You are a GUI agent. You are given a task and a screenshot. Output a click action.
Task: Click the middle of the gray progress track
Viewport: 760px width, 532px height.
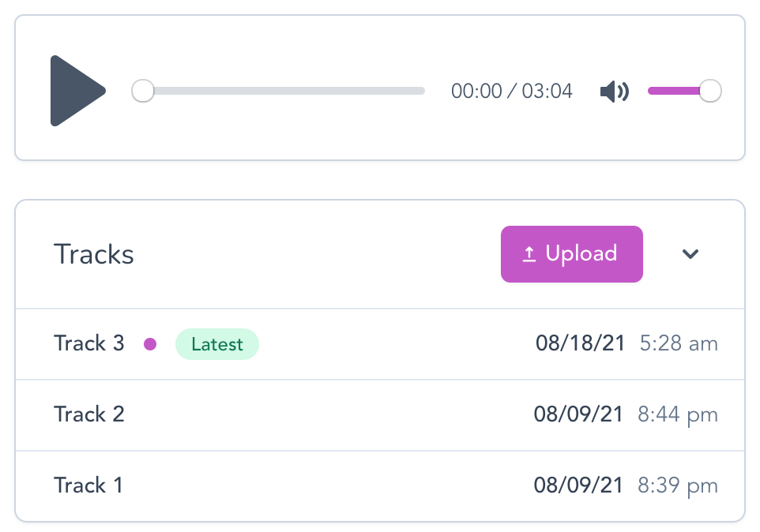click(x=284, y=91)
